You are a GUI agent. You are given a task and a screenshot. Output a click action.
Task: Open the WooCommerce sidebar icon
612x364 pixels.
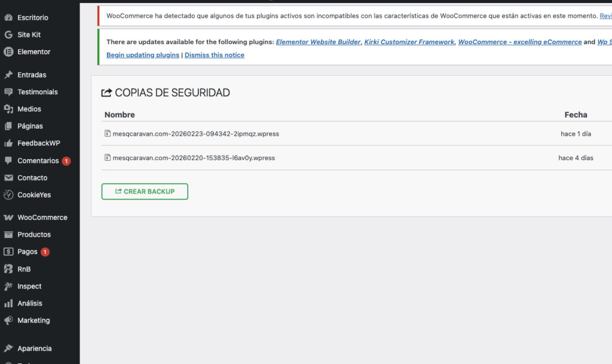point(8,217)
